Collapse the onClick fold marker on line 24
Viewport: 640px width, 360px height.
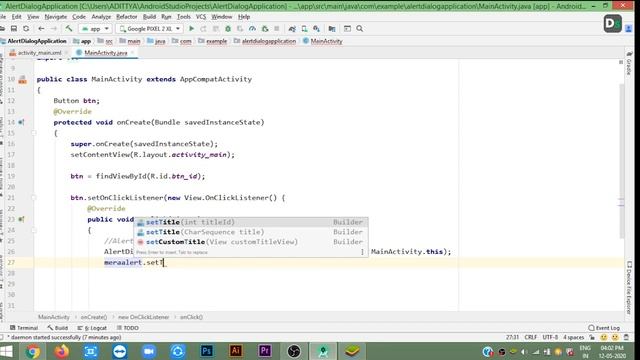pyautogui.click(x=34, y=230)
